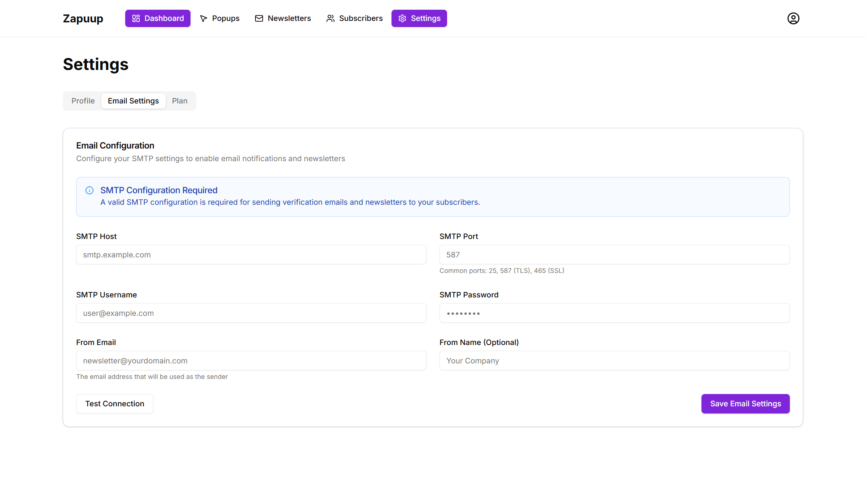Viewport: 866px width, 504px height.
Task: Switch to the Profile tab
Action: tap(83, 101)
